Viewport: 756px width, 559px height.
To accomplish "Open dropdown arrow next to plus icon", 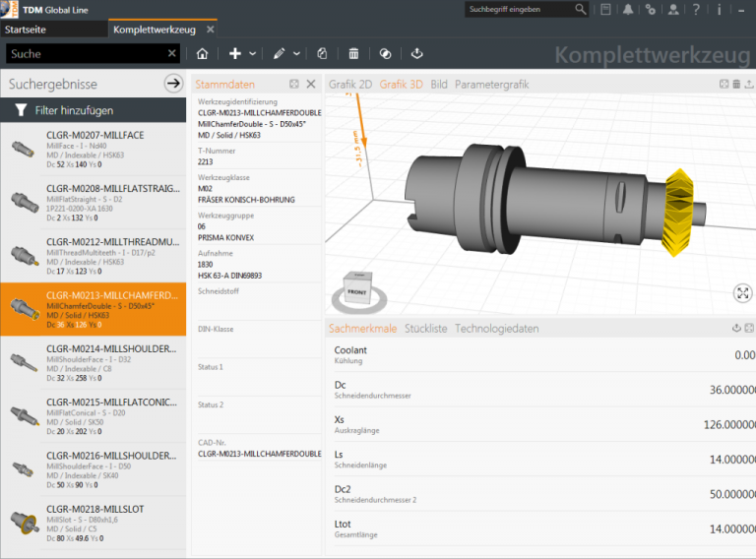I will [253, 54].
